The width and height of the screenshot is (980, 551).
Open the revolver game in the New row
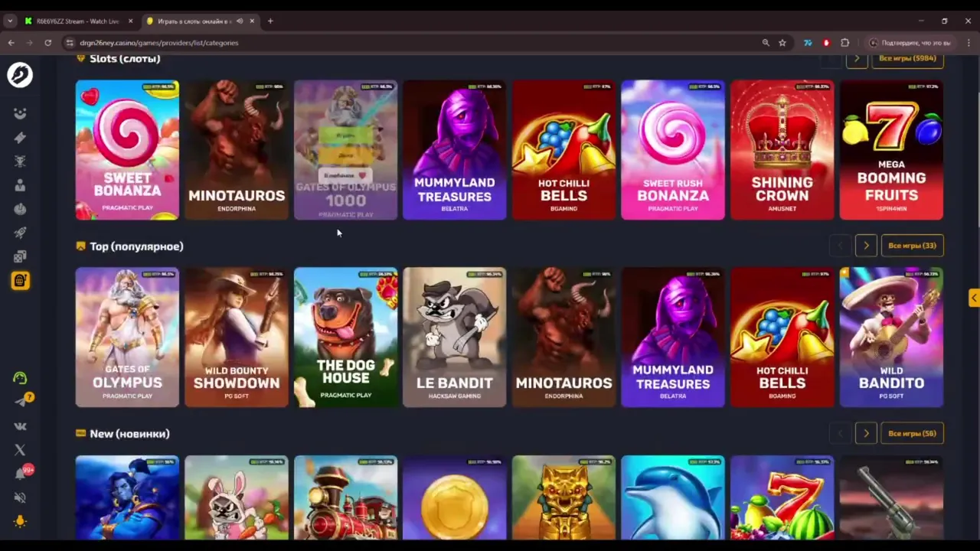891,498
